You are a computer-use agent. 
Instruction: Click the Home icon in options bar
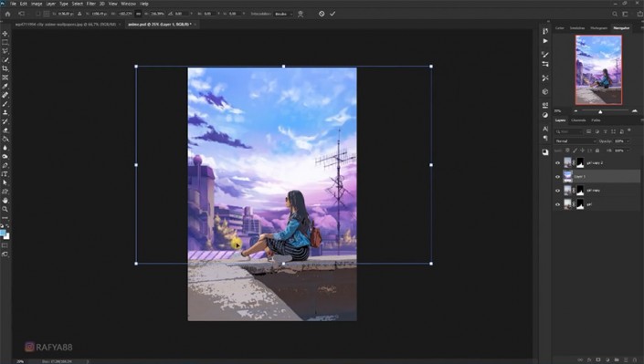(7, 14)
